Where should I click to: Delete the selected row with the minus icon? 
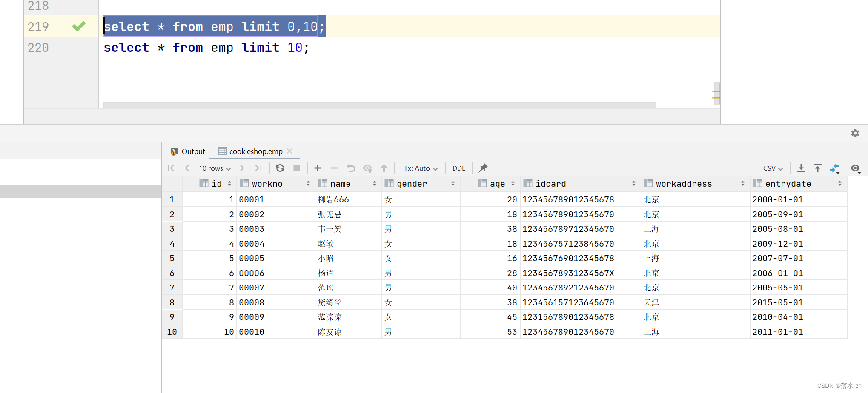pos(334,168)
